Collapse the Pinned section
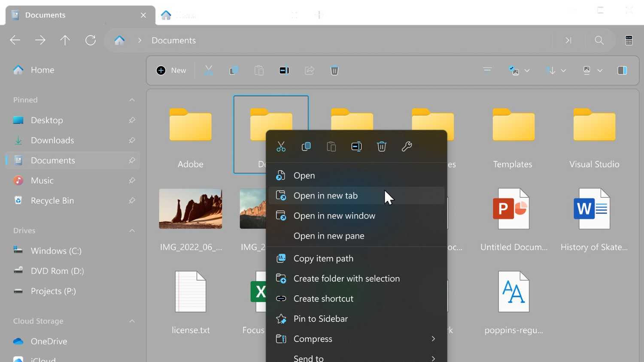644x362 pixels. click(132, 100)
